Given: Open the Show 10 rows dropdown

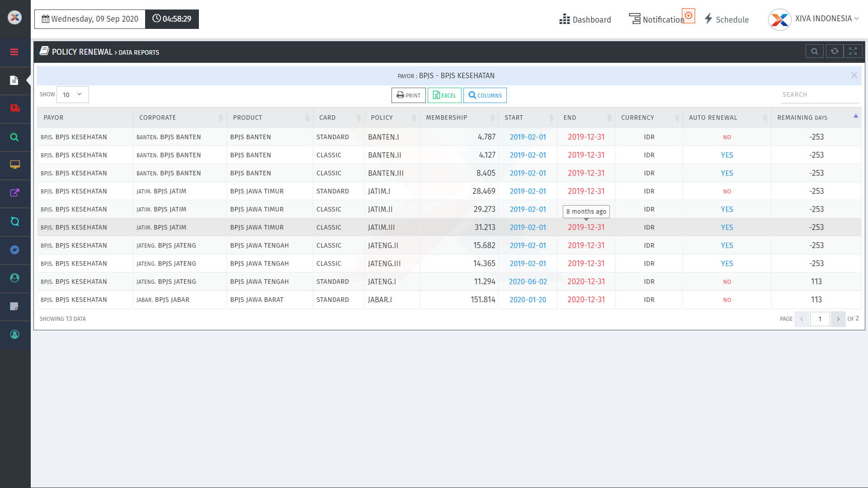Looking at the screenshot, I should [72, 94].
